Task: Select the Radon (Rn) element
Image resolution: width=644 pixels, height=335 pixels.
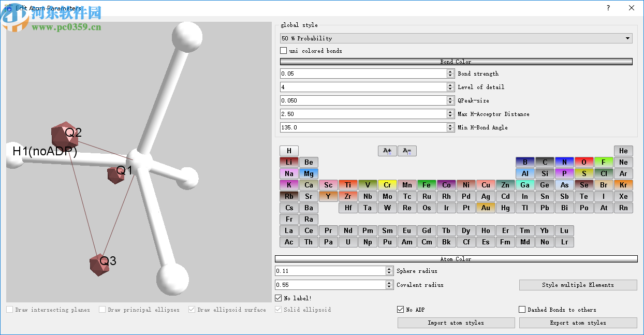Action: tap(623, 208)
